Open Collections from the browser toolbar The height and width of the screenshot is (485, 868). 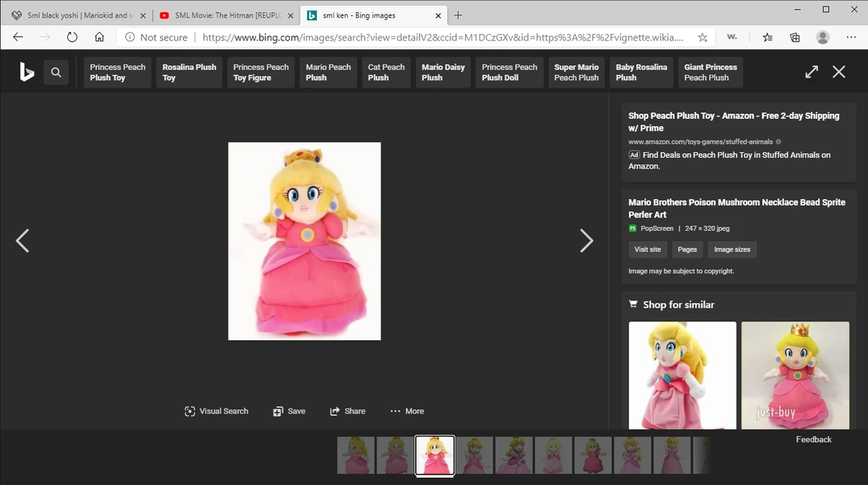(794, 37)
